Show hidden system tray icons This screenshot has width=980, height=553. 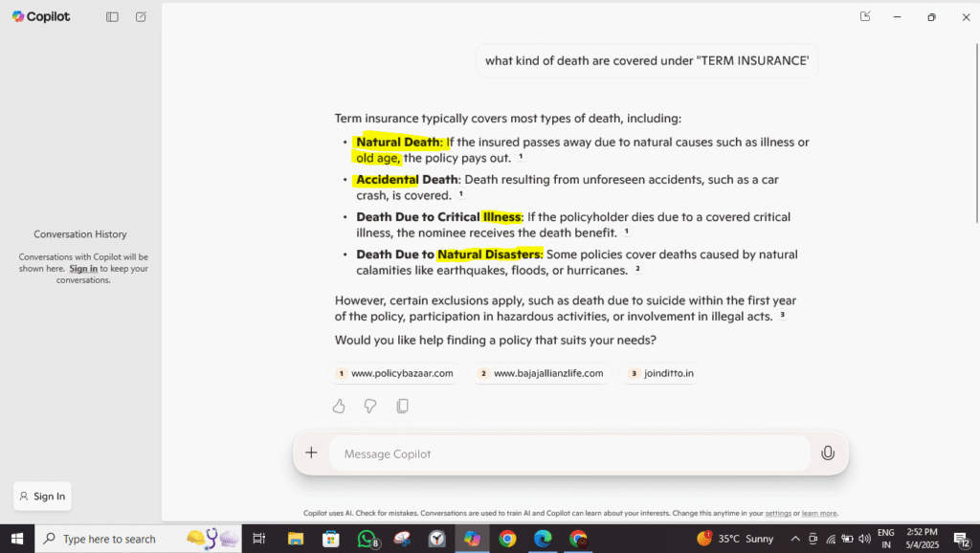click(795, 539)
